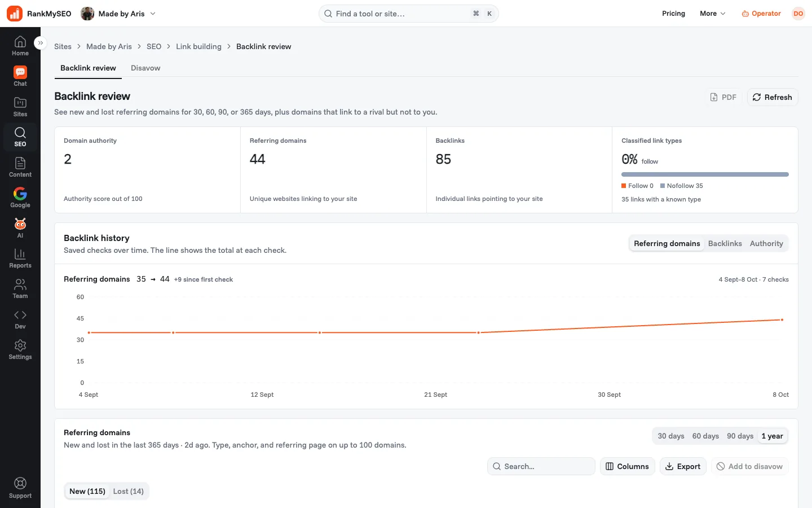Click the Nofollow 35 legend swatch
The height and width of the screenshot is (508, 812).
[x=663, y=186]
